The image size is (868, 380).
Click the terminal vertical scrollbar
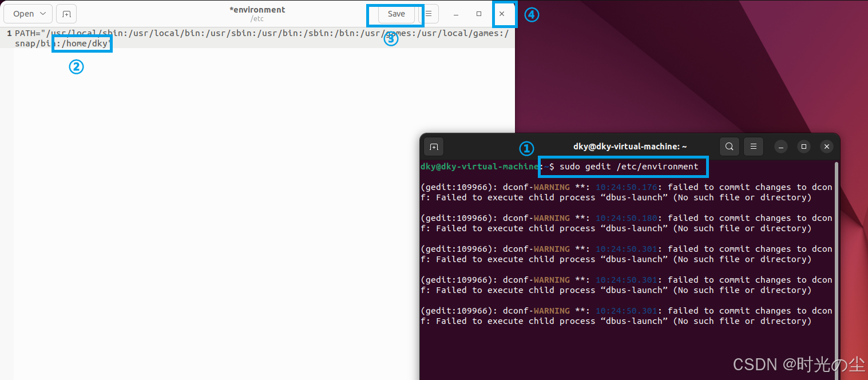(836, 269)
